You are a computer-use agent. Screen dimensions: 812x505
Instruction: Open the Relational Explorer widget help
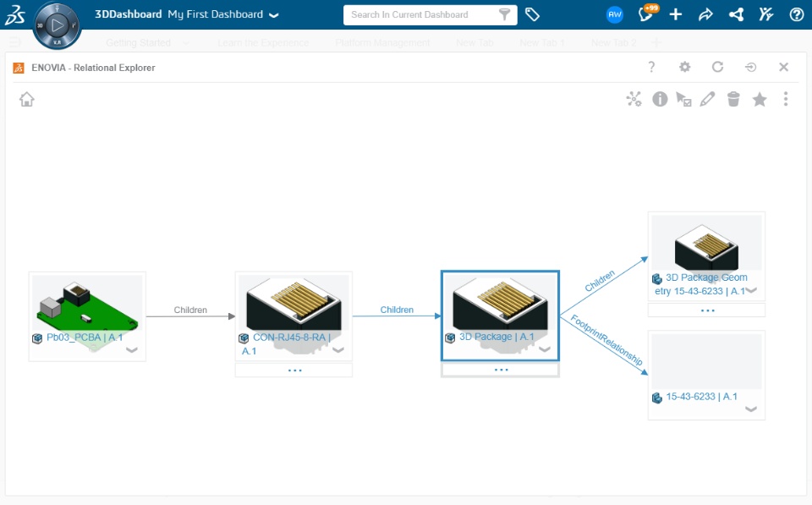click(x=651, y=67)
